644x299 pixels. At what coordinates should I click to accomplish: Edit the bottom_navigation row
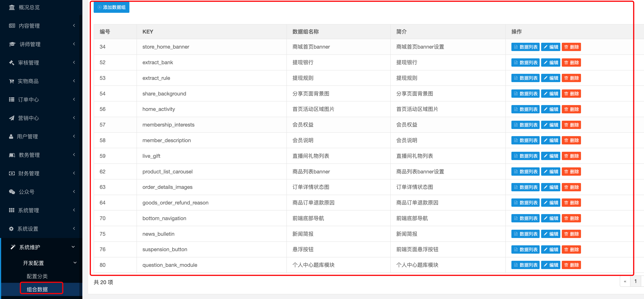pyautogui.click(x=551, y=218)
